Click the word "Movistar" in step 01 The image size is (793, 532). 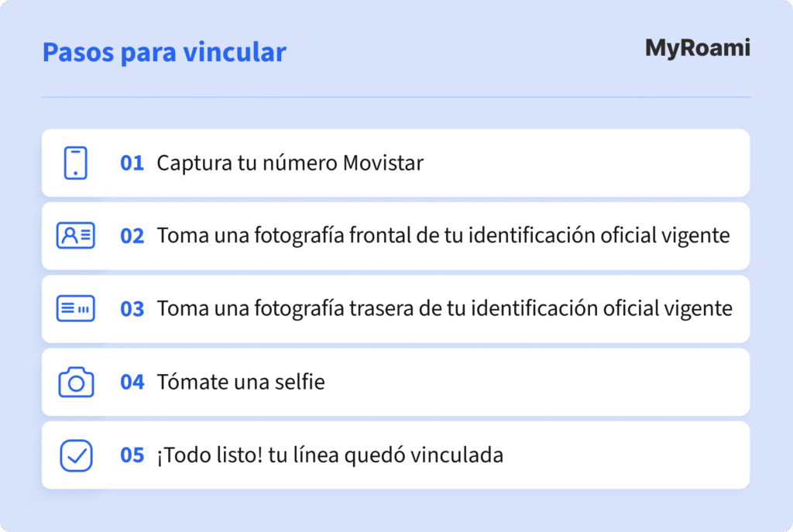(383, 163)
